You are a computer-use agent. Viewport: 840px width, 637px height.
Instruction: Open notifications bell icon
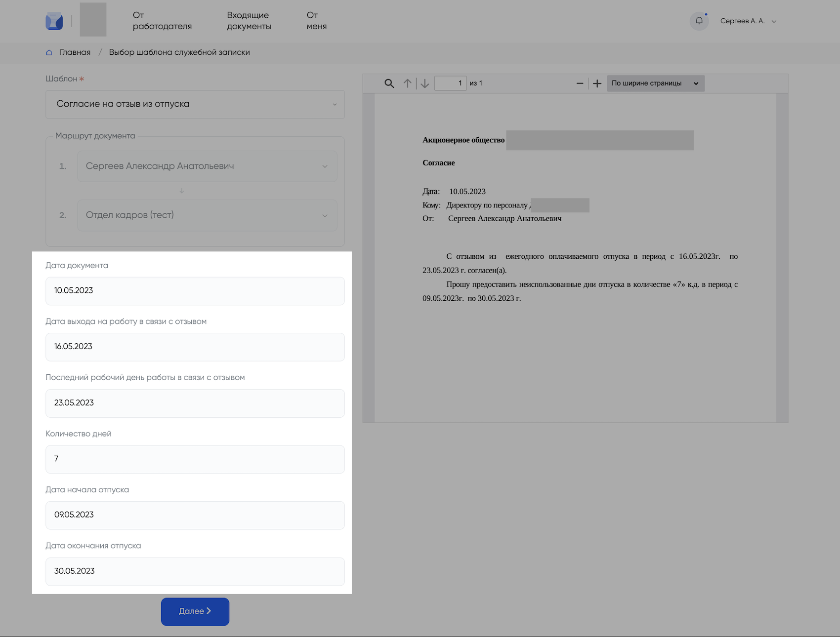699,21
